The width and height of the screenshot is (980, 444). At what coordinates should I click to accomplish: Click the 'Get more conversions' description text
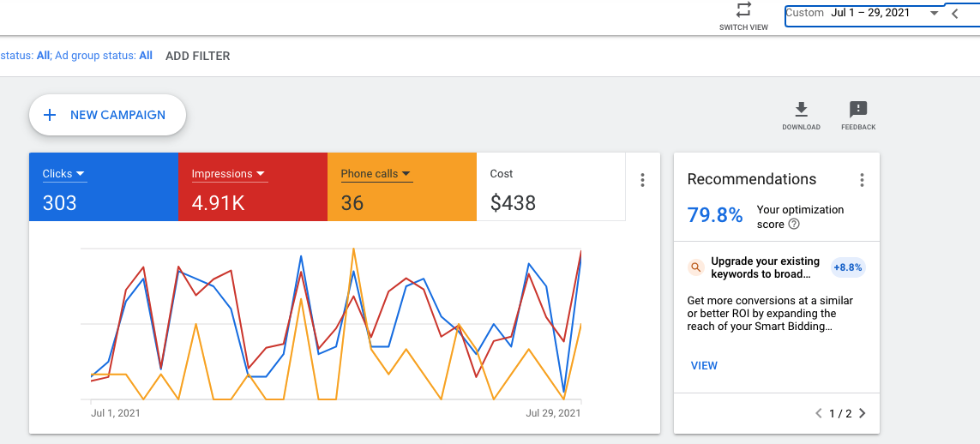[x=770, y=314]
